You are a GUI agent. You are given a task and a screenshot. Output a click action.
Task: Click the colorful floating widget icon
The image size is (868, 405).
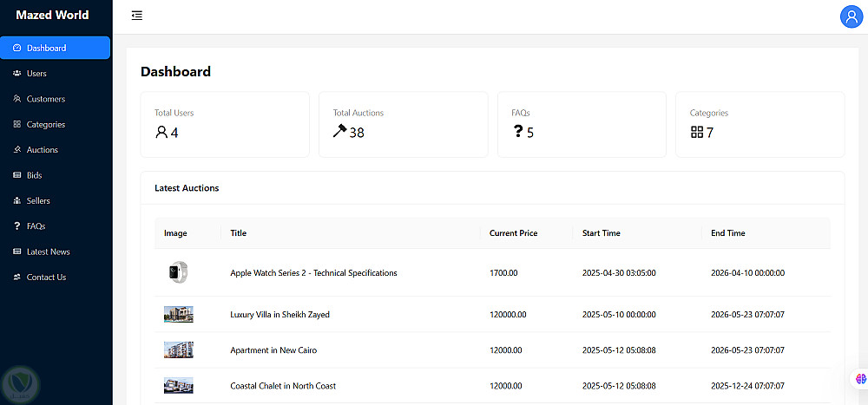860,379
